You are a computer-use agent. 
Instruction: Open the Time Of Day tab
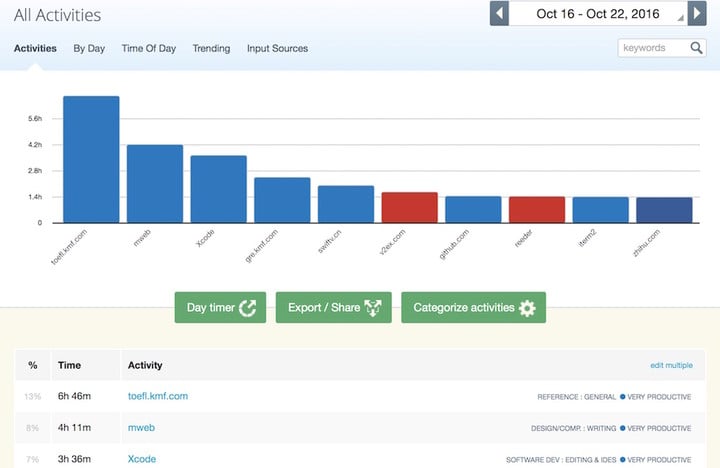149,48
